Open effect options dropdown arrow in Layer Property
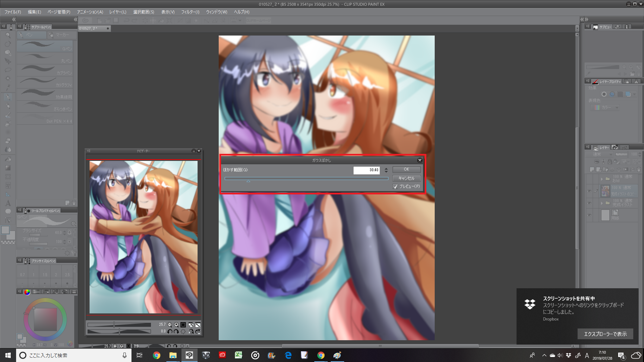 [x=635, y=94]
